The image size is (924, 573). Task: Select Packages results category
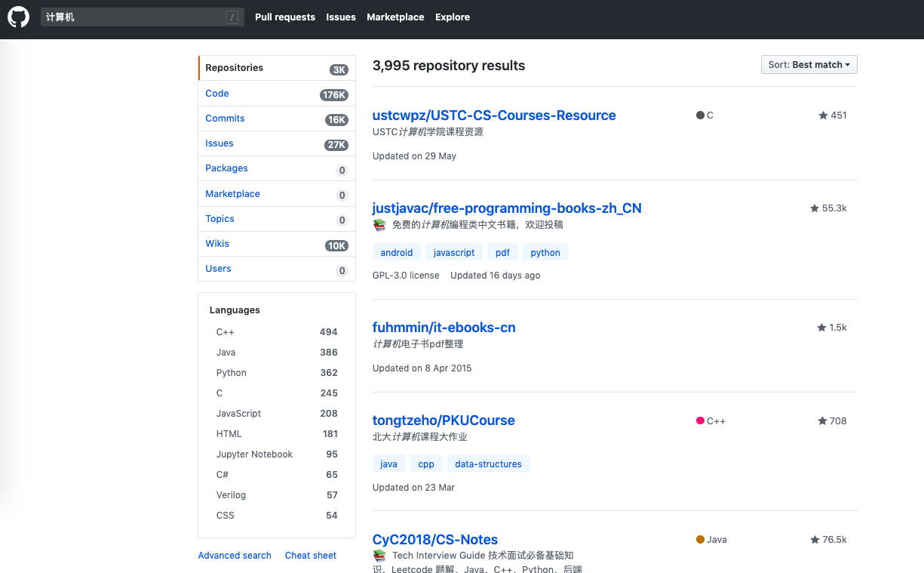(x=277, y=168)
